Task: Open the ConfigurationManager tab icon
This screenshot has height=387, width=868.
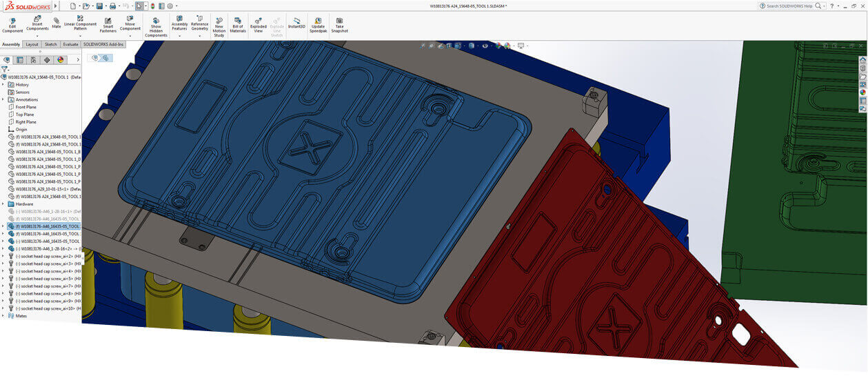Action: 33,60
